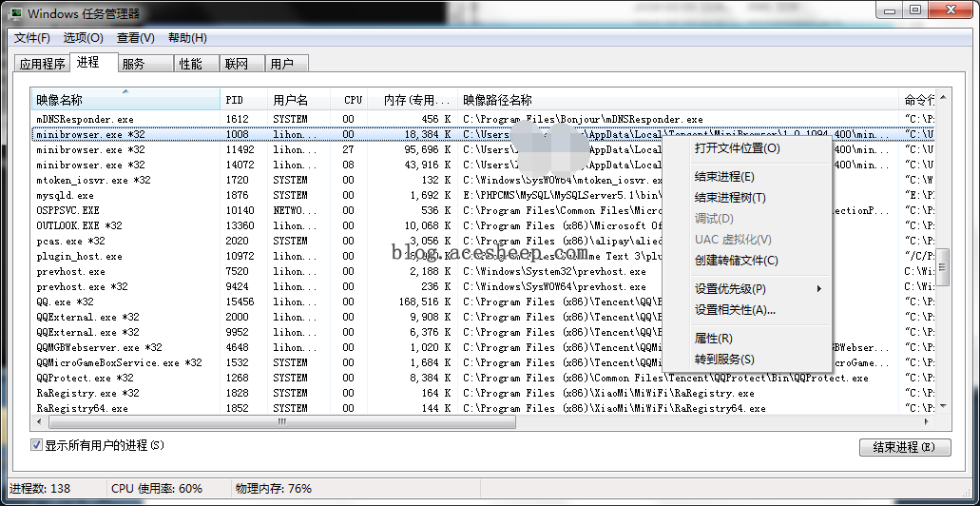Select the mysqld.exe process
The width and height of the screenshot is (980, 506).
pos(484,195)
